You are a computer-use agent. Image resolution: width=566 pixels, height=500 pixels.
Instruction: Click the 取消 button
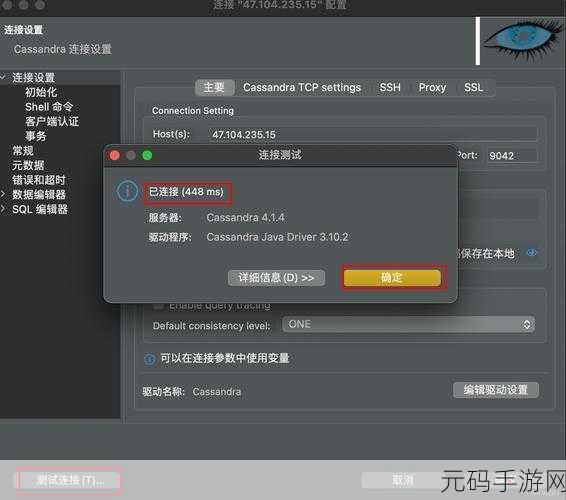(402, 480)
